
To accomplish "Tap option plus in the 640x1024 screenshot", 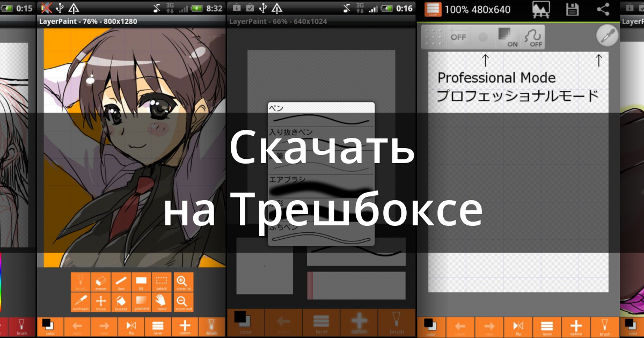I will point(360,324).
